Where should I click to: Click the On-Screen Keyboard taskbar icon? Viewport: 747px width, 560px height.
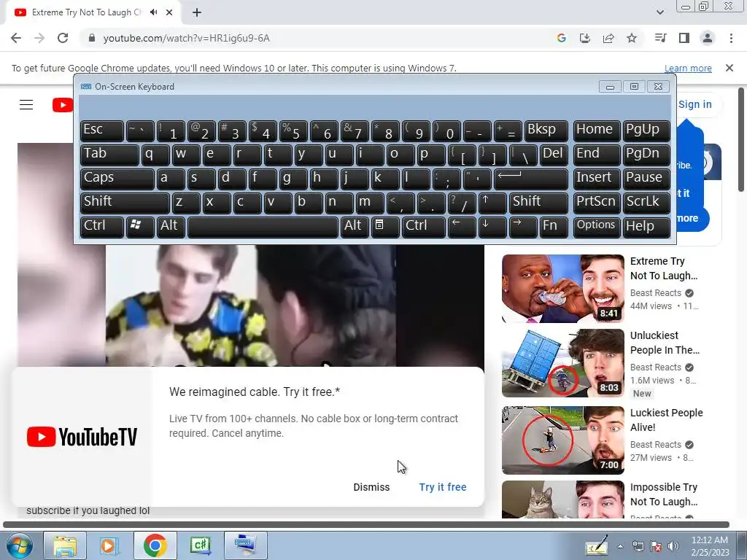pyautogui.click(x=245, y=545)
